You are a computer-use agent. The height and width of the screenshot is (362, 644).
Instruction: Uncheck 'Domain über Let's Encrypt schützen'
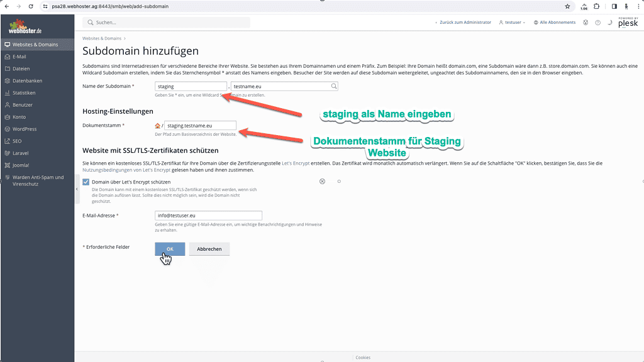tap(85, 182)
